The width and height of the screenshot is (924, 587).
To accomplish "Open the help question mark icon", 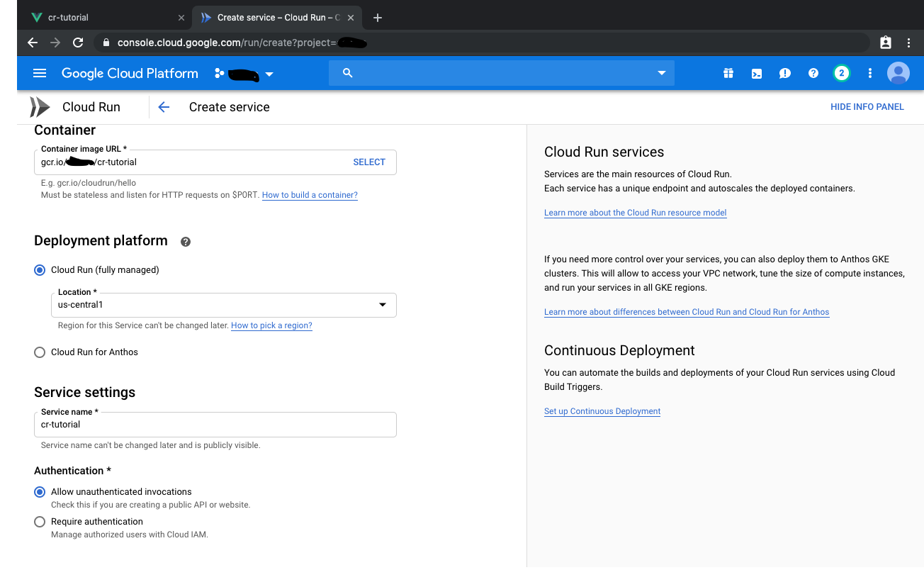I will pyautogui.click(x=813, y=73).
